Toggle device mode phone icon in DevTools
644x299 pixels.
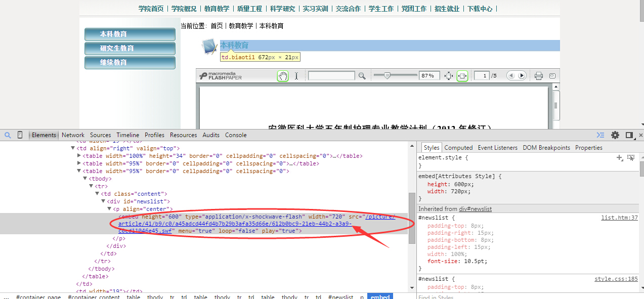(20, 135)
